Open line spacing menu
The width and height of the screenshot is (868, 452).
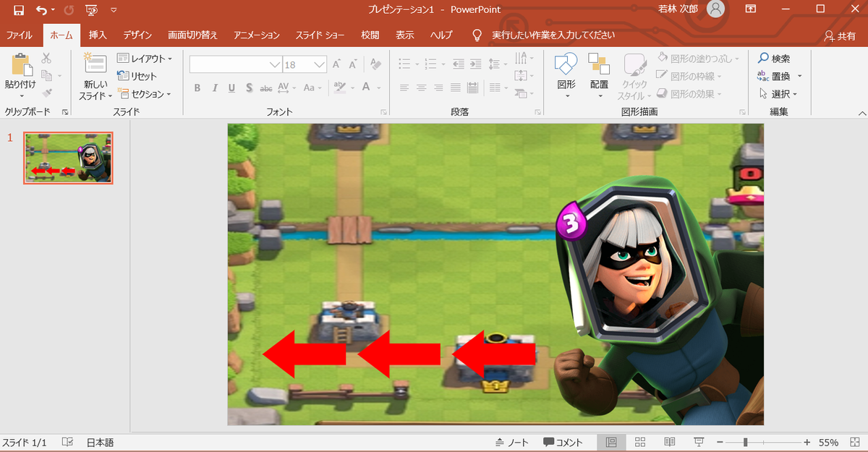498,64
